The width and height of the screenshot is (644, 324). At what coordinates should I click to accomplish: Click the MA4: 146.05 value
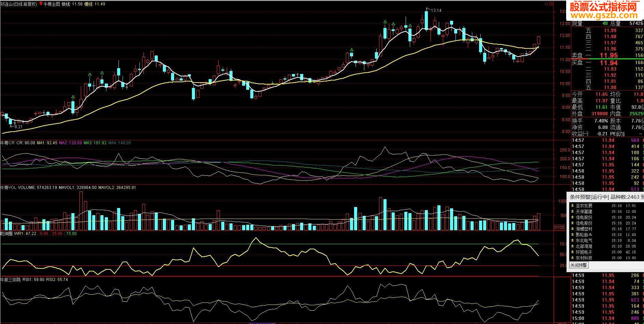tap(120, 143)
